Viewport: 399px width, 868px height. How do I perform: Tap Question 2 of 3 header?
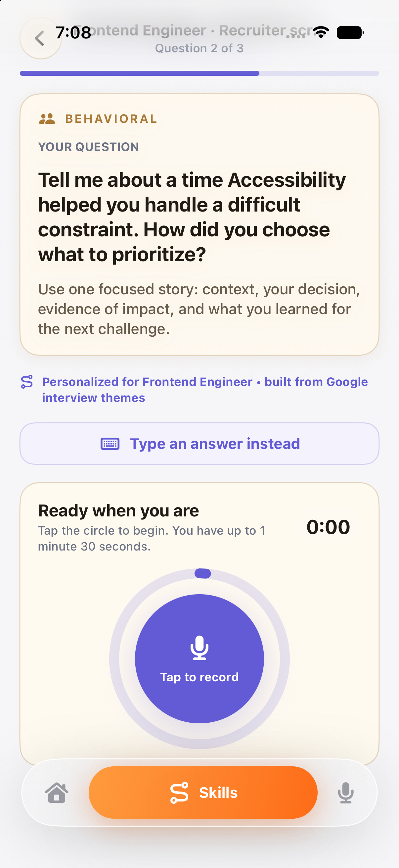199,48
